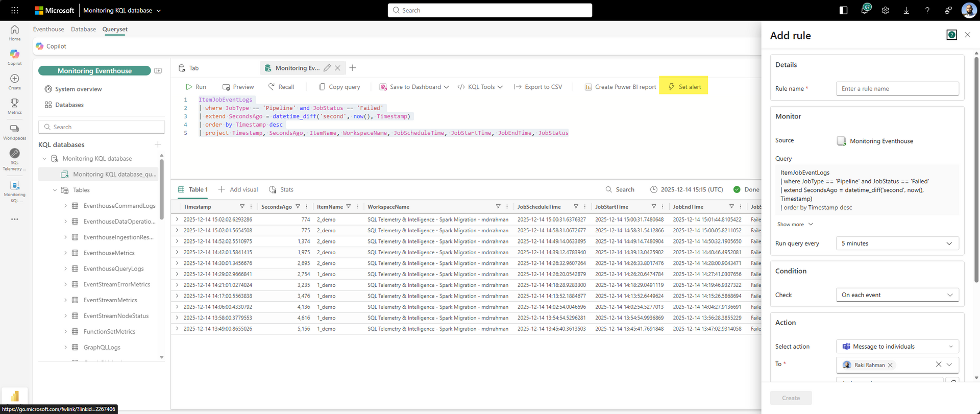Rename tab using the pencil icon
Screen dimensions: 980x414
coord(327,68)
